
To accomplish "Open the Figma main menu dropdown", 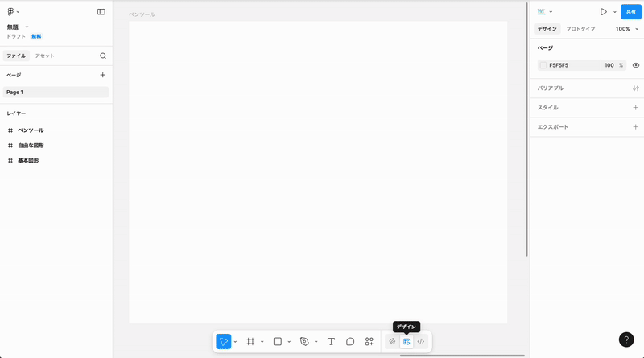I will tap(12, 12).
